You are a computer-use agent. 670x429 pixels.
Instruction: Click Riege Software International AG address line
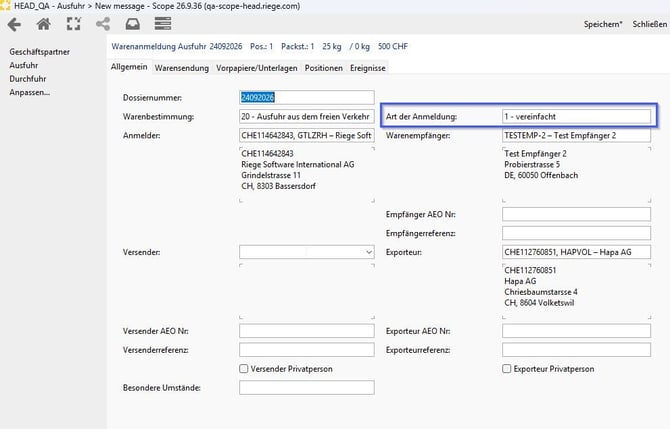tap(298, 165)
